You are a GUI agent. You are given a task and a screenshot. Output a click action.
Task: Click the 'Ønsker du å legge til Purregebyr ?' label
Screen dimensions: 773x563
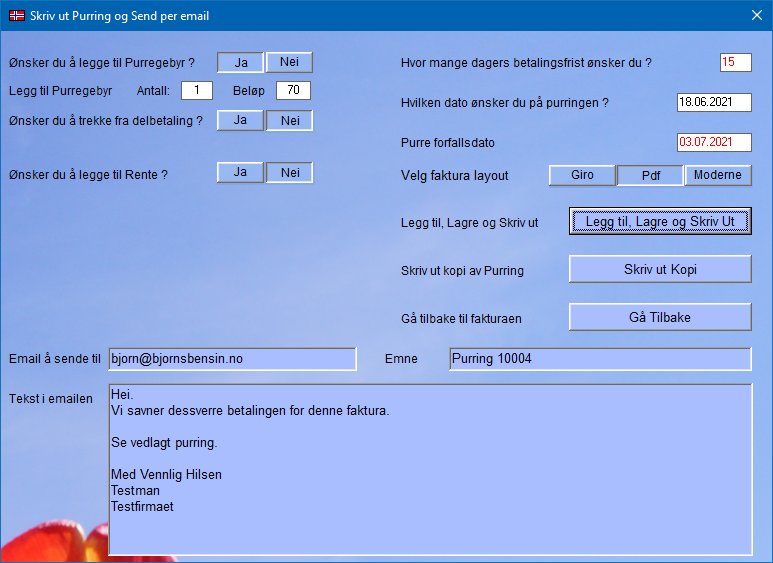(x=102, y=63)
